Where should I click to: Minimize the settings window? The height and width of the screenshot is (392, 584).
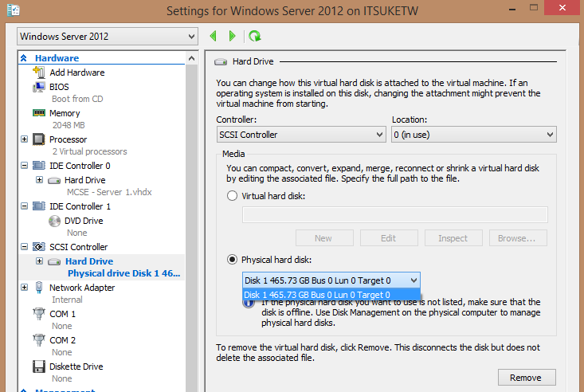pyautogui.click(x=512, y=9)
